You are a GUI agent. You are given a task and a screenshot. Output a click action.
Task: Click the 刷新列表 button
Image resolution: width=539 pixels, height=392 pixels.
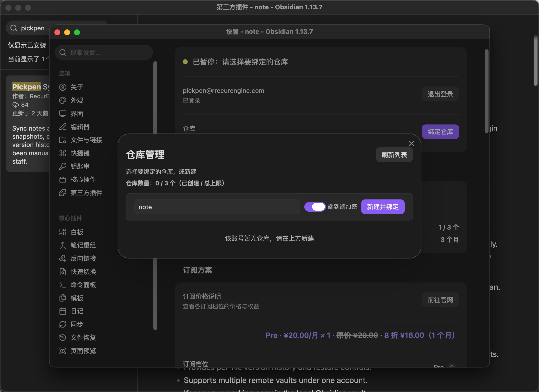394,155
